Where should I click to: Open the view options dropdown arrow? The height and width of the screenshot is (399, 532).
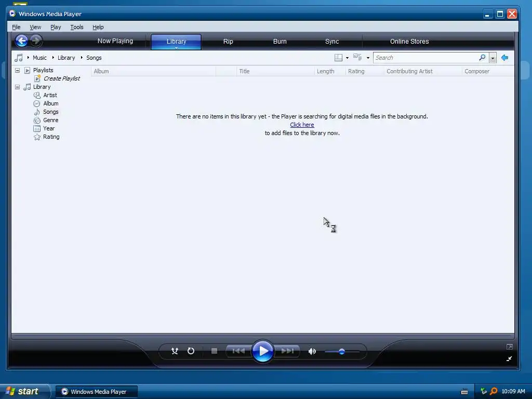pos(368,58)
